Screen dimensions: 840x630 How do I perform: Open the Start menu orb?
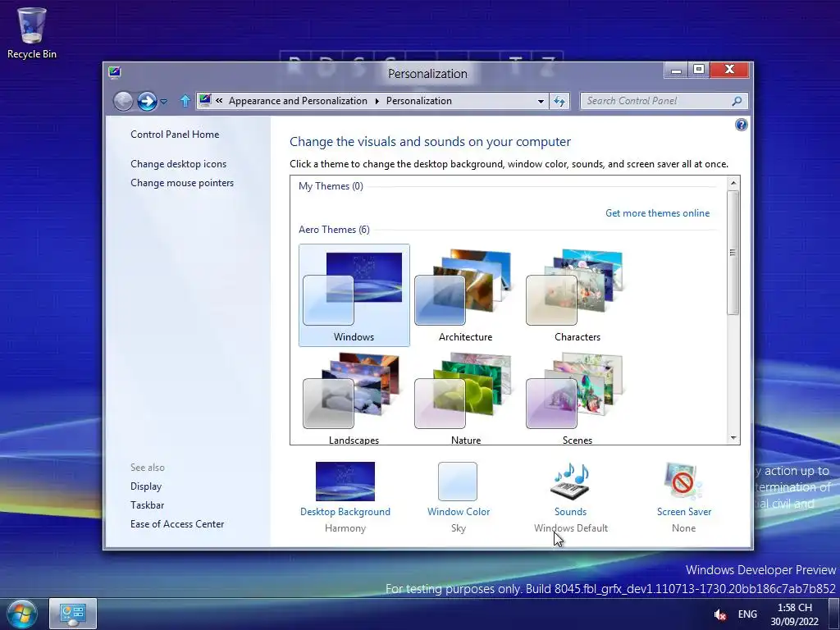pos(21,614)
